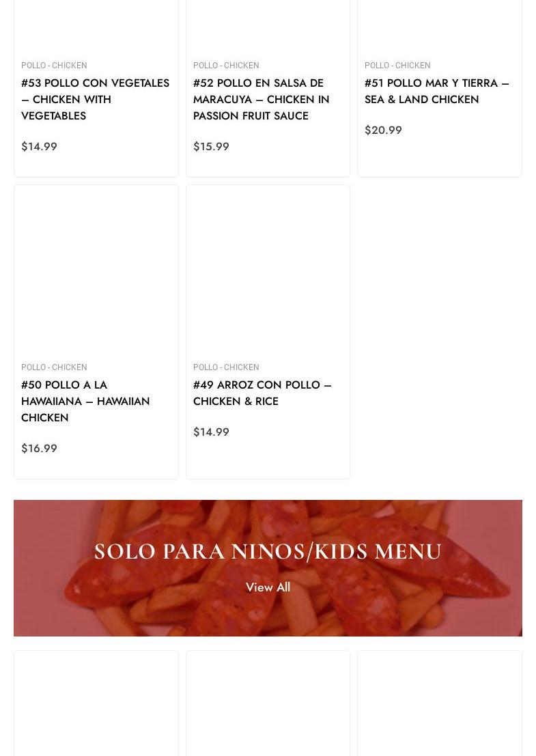Click View All in kids menu banner
536x756 pixels.
(268, 587)
